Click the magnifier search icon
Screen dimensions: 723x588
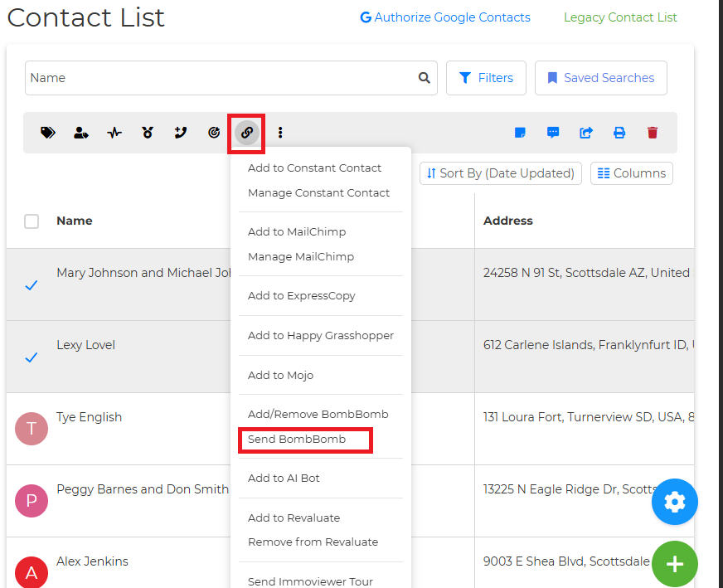click(x=425, y=78)
